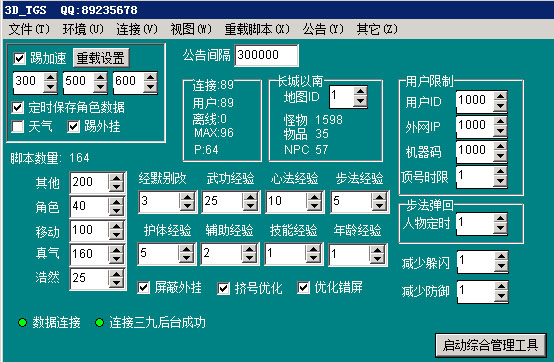Open the 文件(T) menu
554x362 pixels.
pyautogui.click(x=29, y=29)
